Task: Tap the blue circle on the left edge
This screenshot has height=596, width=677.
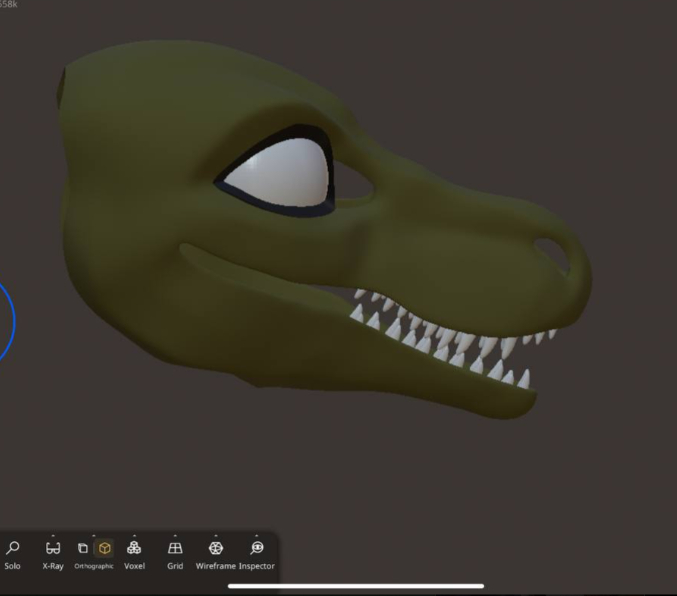Action: click(x=8, y=321)
